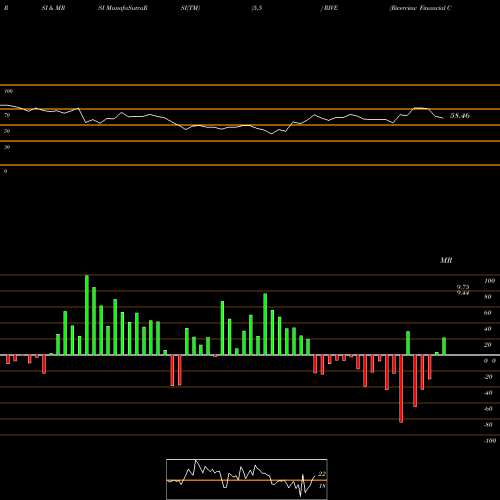Image resolution: width=500 pixels, height=500 pixels.
Task: Click MR axis label -100
Action: tap(490, 441)
